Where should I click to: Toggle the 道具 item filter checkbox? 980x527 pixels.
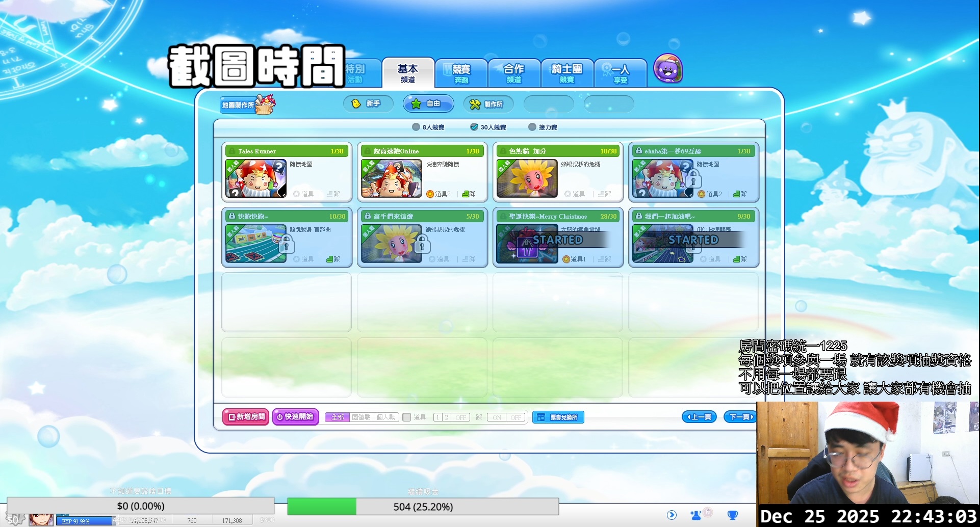coord(407,417)
